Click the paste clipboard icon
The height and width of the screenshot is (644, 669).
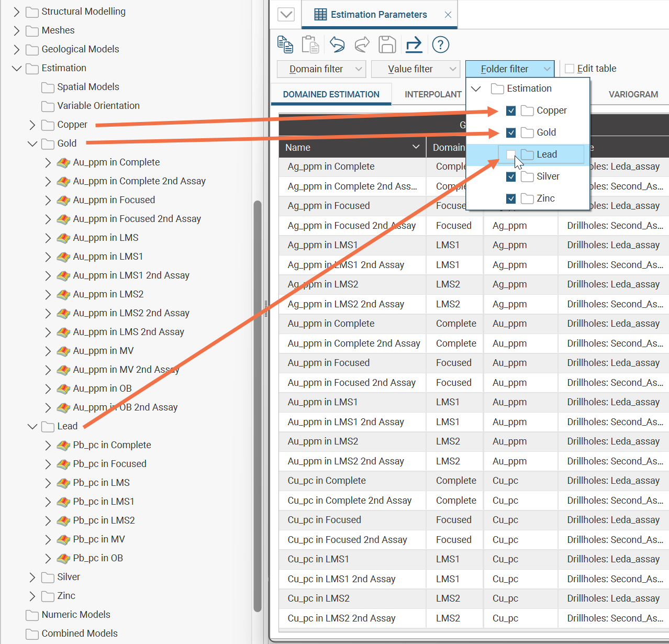tap(310, 45)
